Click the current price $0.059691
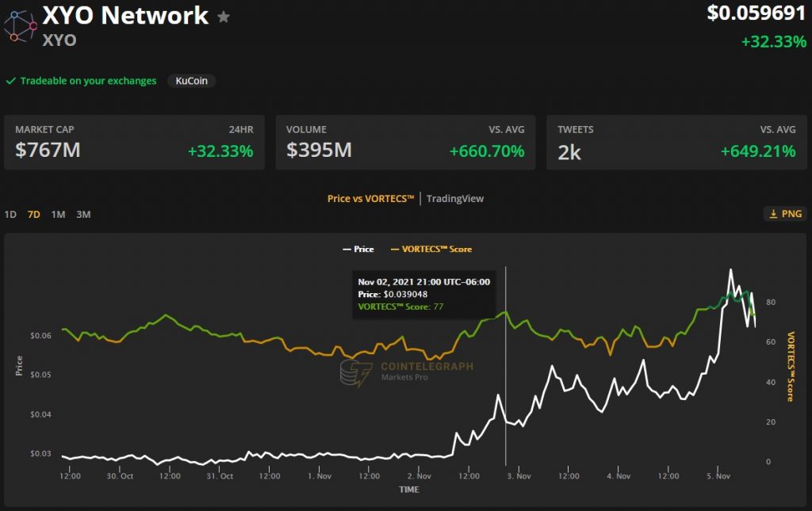 click(756, 13)
